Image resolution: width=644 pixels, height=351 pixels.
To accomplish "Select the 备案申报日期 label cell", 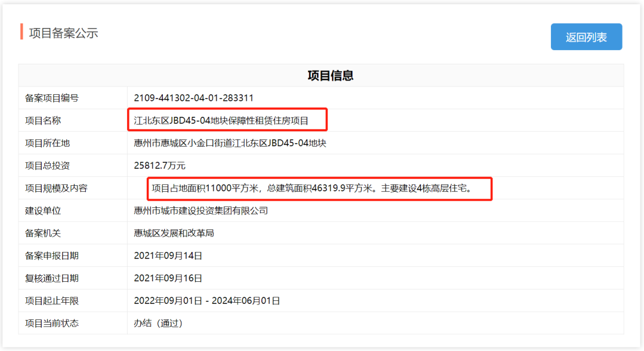I will click(73, 256).
